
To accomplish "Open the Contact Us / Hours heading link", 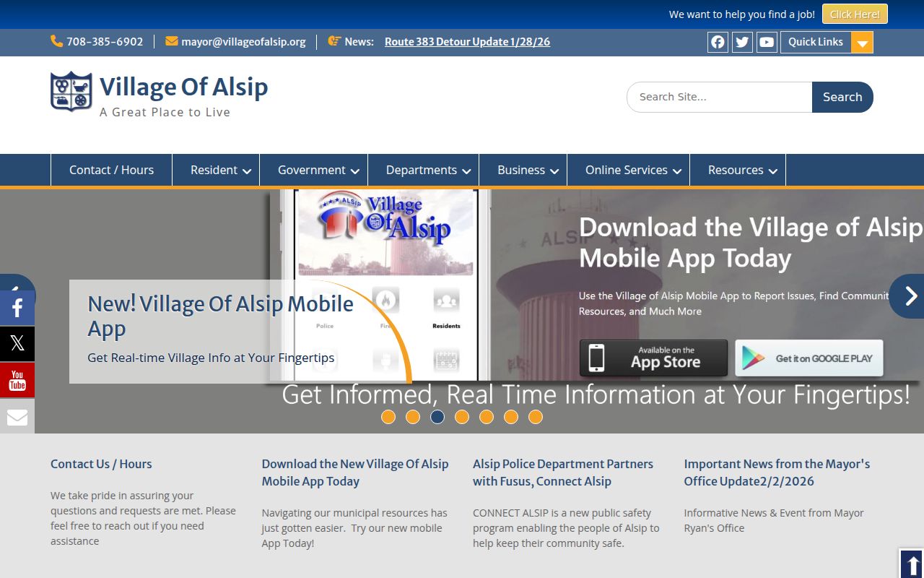I will click(101, 464).
